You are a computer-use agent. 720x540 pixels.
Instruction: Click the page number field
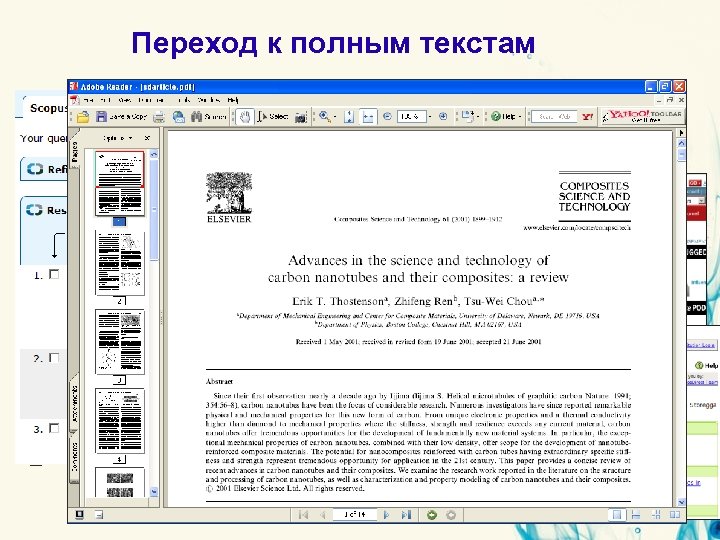pos(354,515)
